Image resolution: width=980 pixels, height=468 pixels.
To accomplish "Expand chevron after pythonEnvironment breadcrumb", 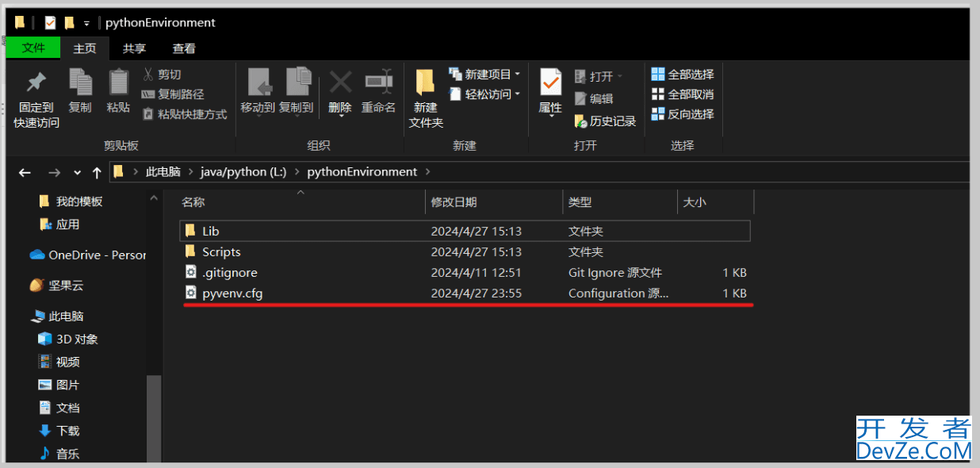I will [428, 172].
